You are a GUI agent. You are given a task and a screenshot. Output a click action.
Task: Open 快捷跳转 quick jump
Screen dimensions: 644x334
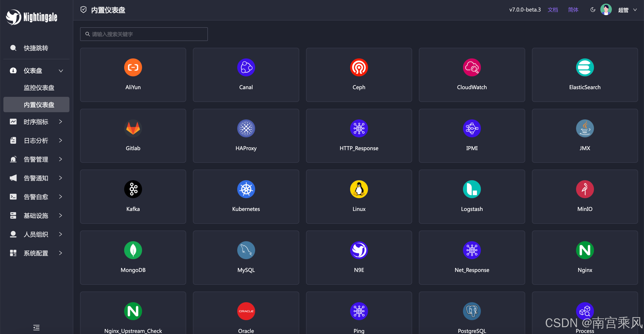tap(36, 48)
